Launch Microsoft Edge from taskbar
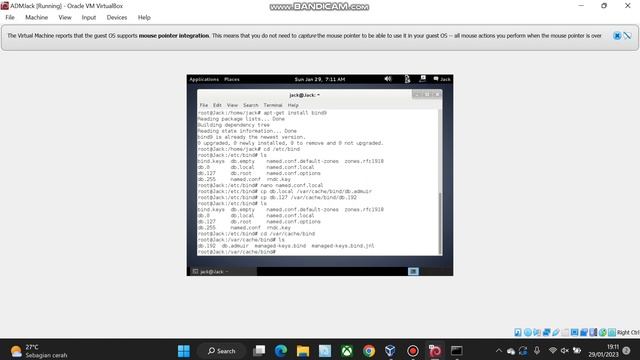 pyautogui.click(x=281, y=351)
